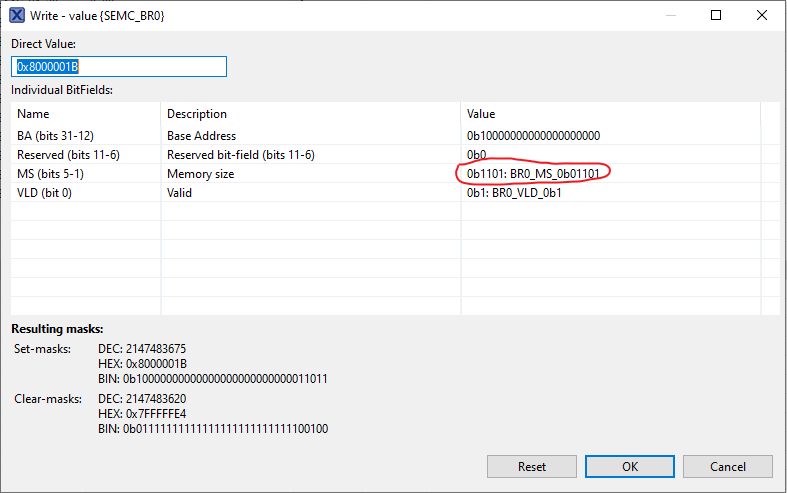Click the Direct Value input field
This screenshot has height=493, width=787.
(x=119, y=67)
